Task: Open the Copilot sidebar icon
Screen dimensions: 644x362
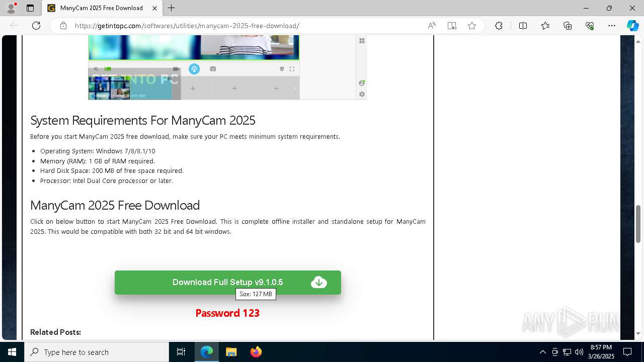Action: click(632, 26)
